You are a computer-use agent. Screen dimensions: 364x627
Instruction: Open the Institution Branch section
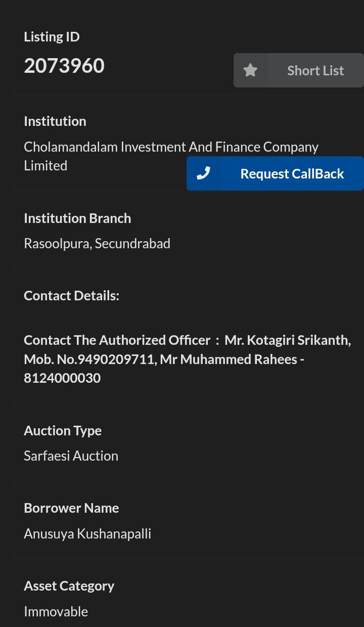(x=77, y=218)
